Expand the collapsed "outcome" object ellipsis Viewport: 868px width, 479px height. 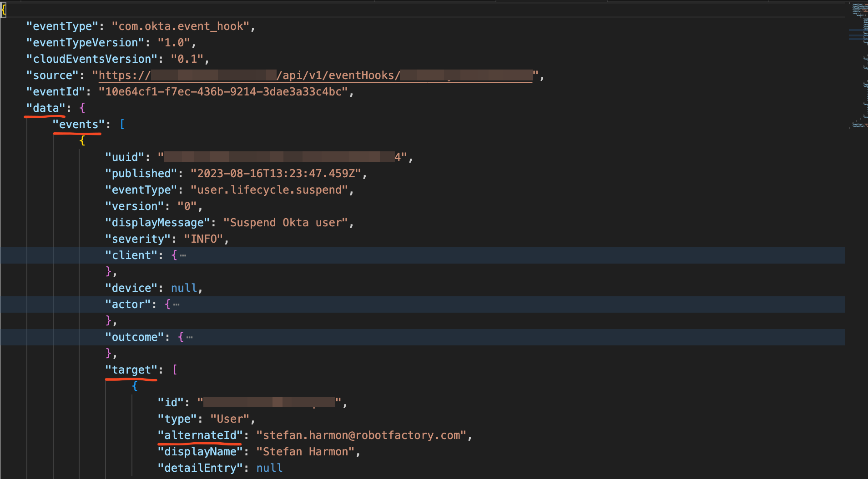click(190, 337)
